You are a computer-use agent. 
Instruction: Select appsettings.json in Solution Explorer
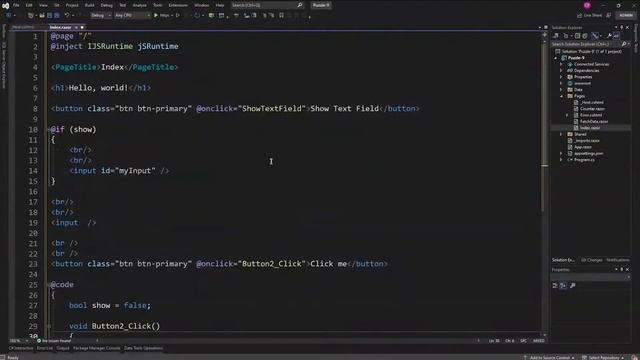[x=589, y=153]
